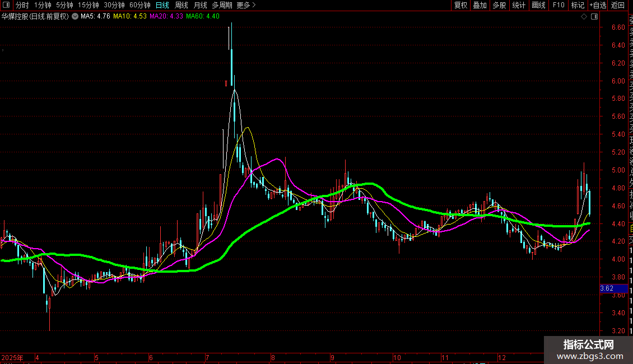The height and width of the screenshot is (364, 633).
Task: Switch to the 分时 view
Action: 22,5
